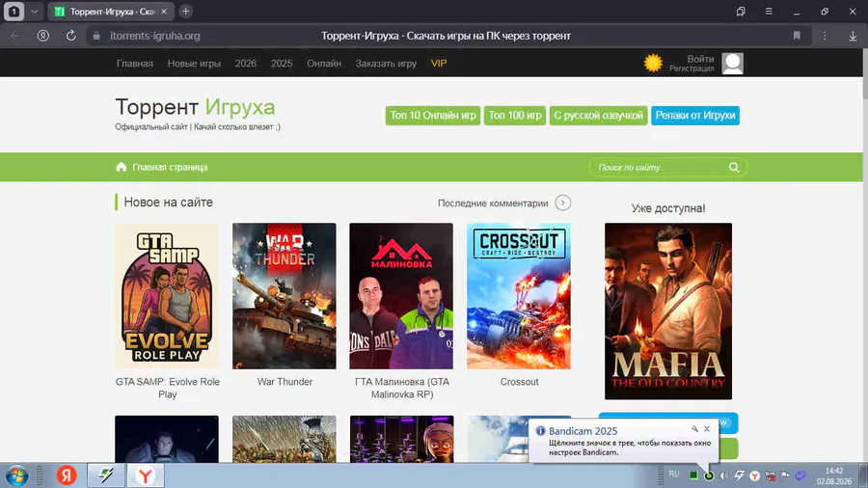This screenshot has width=868, height=488.
Task: Click the home icon in green bar
Action: [x=122, y=167]
